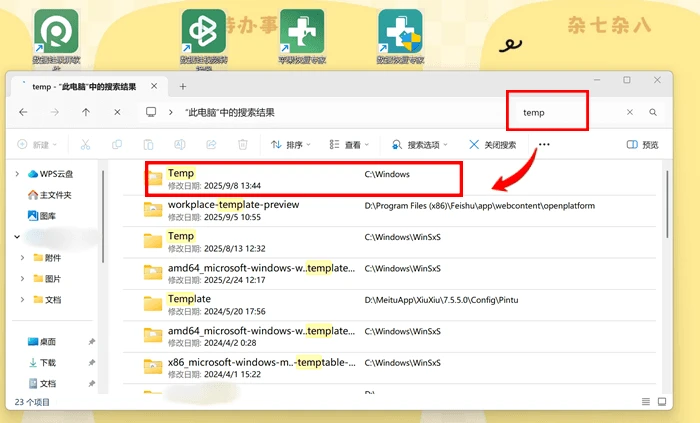Open the three-dot more options menu
700x423 pixels.
coord(544,145)
